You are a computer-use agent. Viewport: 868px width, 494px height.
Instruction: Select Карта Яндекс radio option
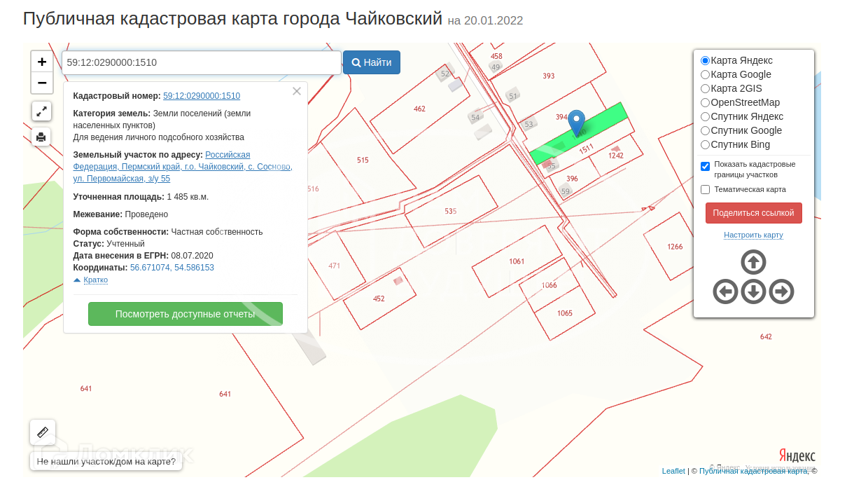coord(706,61)
